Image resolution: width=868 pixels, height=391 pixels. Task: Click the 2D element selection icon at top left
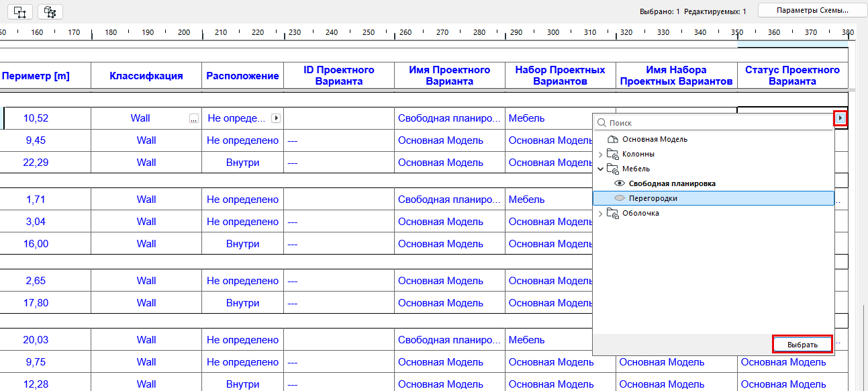pos(20,11)
